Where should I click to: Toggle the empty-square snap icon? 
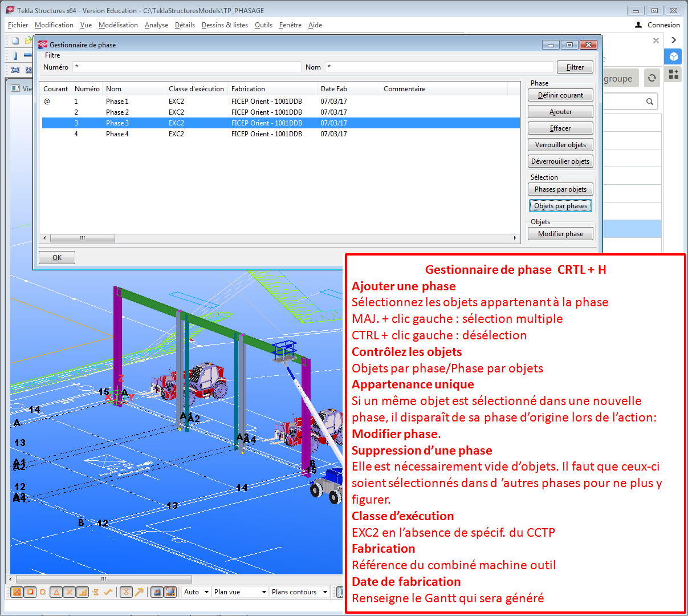[x=30, y=592]
